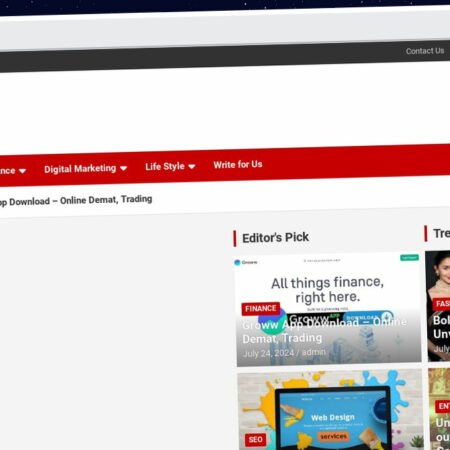The height and width of the screenshot is (450, 450).
Task: Open the Life Style menu item
Action: [165, 166]
